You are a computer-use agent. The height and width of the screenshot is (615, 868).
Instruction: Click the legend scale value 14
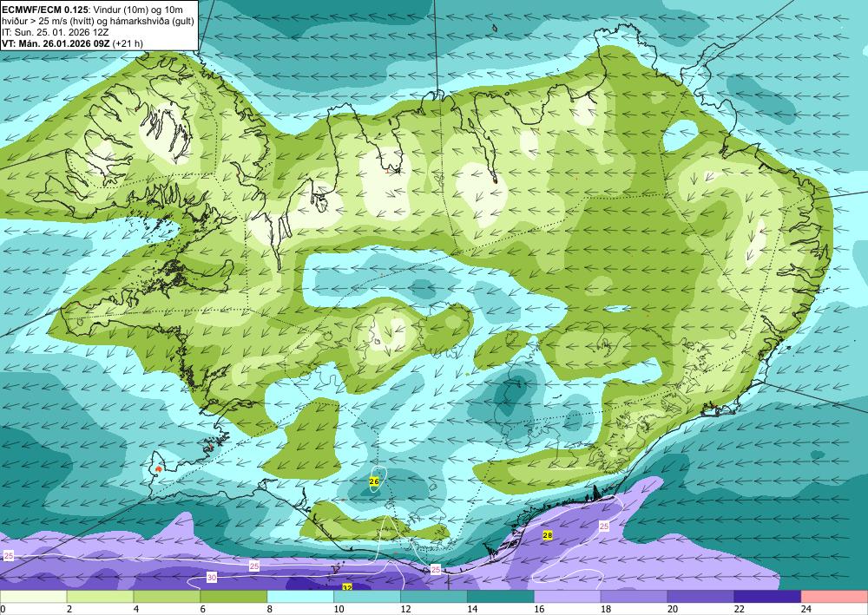click(x=472, y=609)
